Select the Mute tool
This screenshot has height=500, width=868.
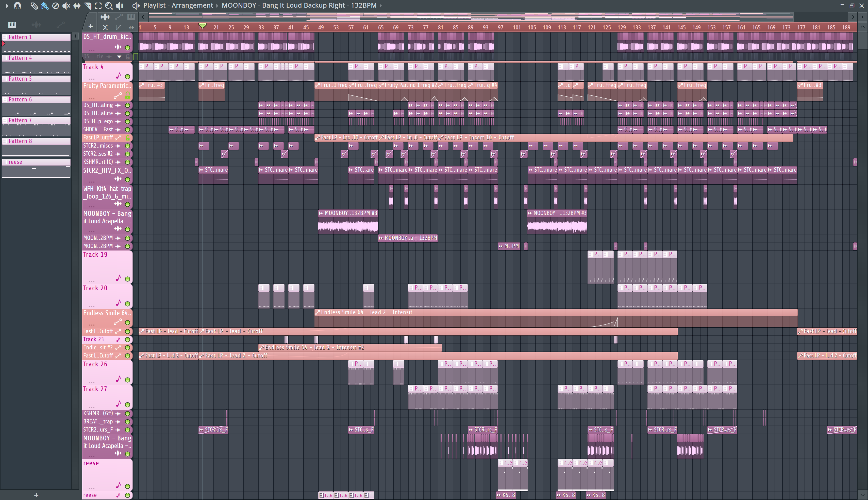click(66, 6)
